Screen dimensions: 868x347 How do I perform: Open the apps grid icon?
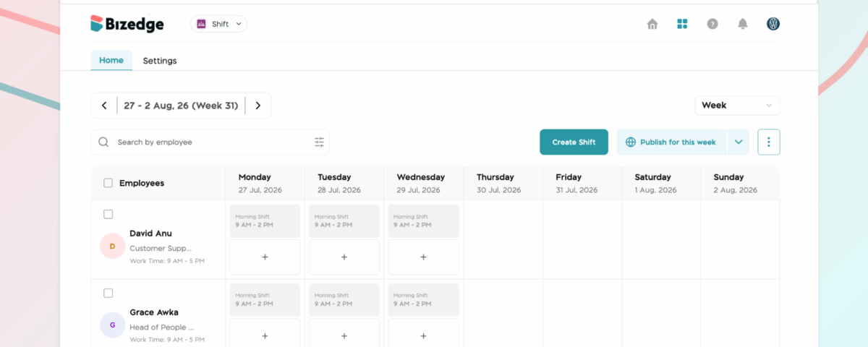coord(682,24)
